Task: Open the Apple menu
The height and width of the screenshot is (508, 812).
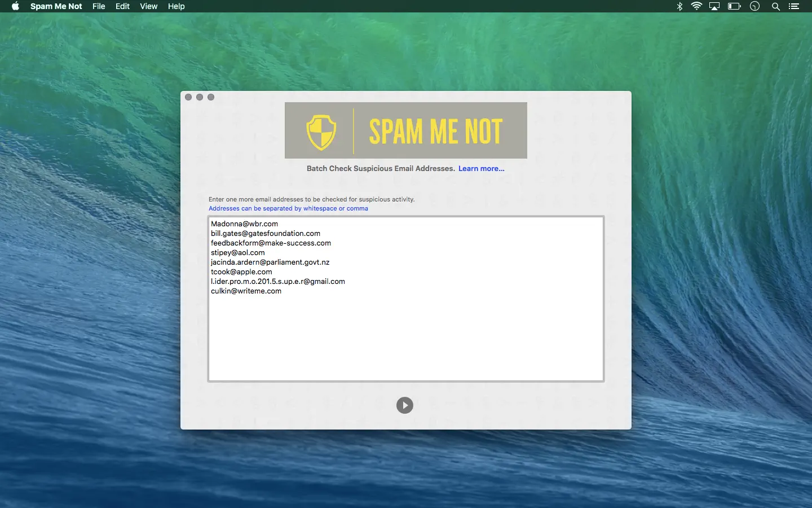Action: [x=15, y=6]
